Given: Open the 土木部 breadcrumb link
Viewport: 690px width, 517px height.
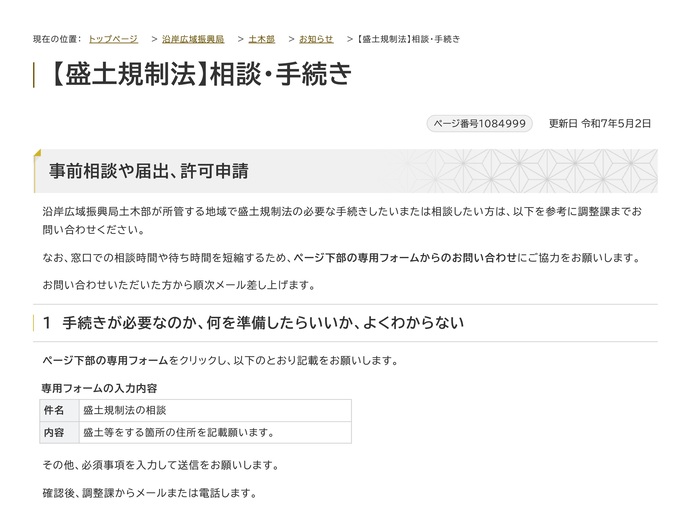Looking at the screenshot, I should [261, 39].
